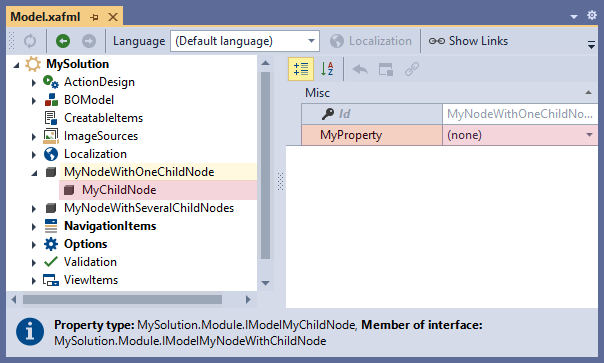Click the MyChildNode cube icon
604x363 pixels.
click(69, 190)
